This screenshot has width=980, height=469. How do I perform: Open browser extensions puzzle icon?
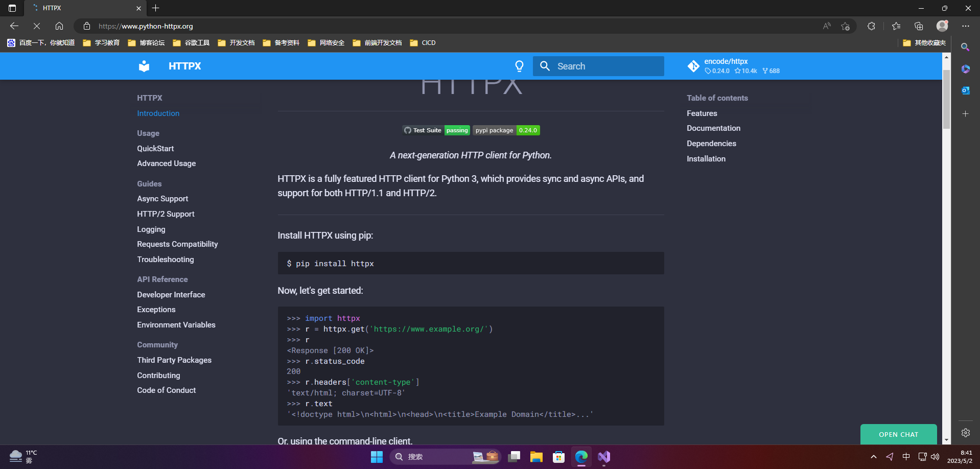click(x=871, y=26)
